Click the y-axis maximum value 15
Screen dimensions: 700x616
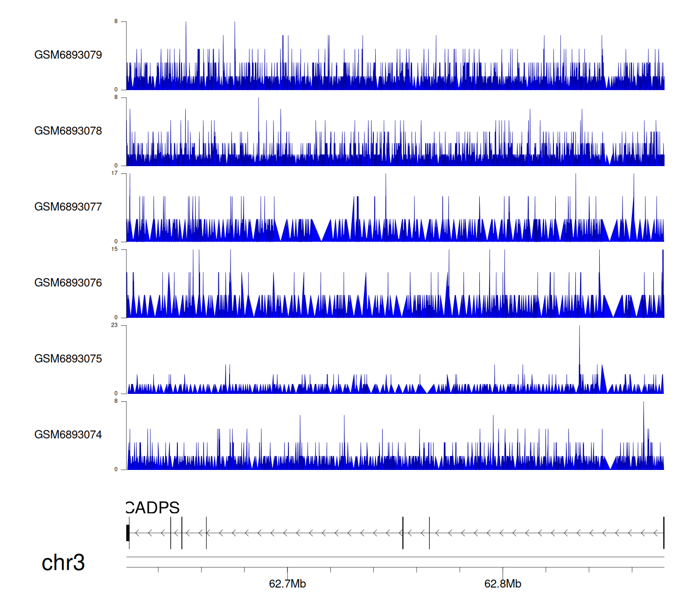[x=114, y=249]
